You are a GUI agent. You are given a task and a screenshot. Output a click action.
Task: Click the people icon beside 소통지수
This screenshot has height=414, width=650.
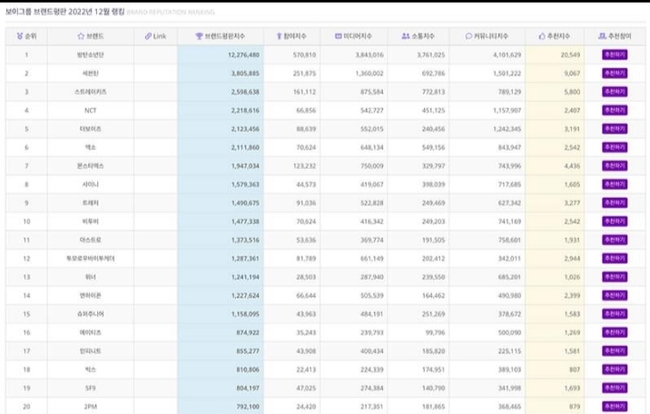pyautogui.click(x=405, y=36)
